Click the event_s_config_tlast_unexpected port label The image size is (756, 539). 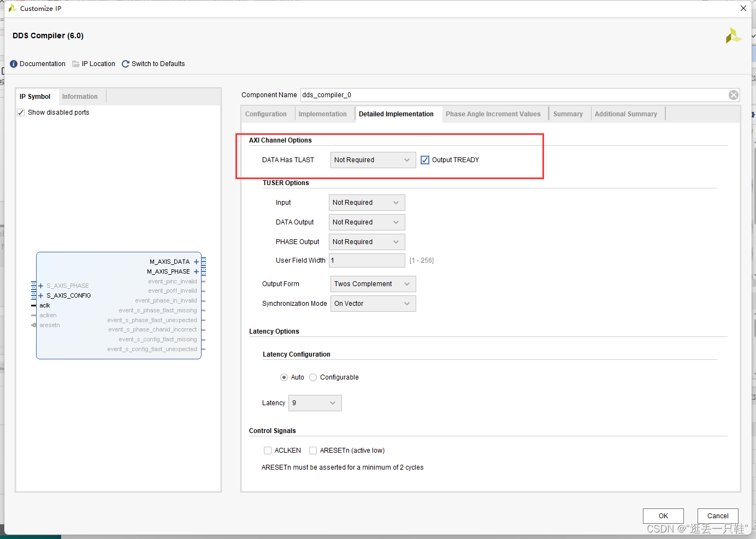(152, 349)
